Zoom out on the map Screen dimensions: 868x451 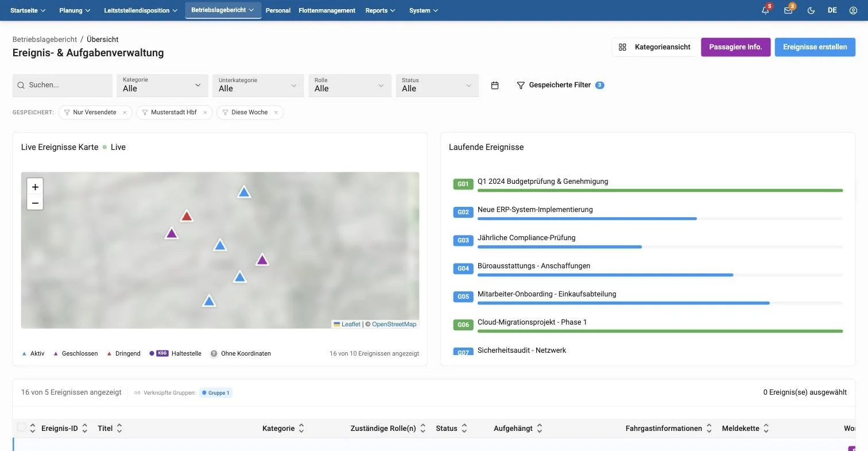click(x=35, y=202)
